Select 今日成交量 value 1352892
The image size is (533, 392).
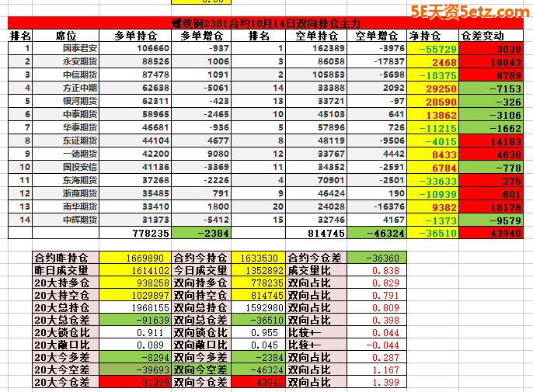(258, 270)
